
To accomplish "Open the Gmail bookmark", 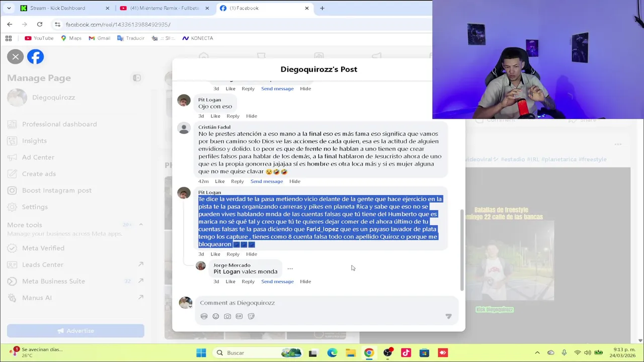I will (99, 38).
